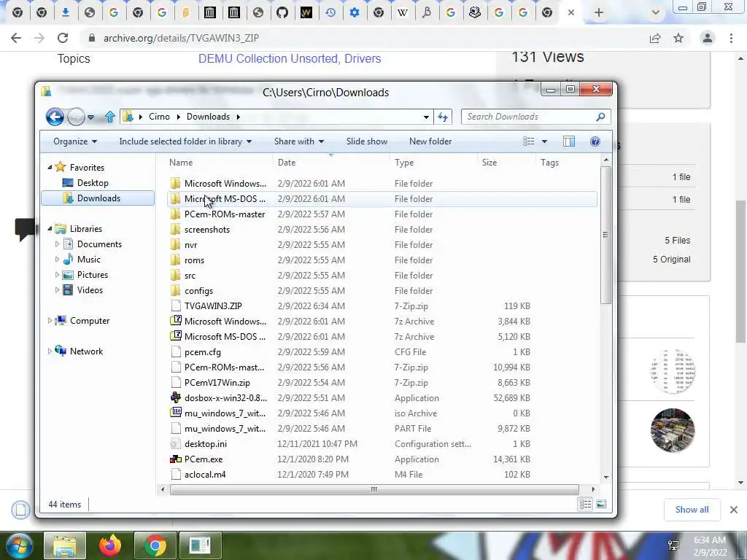Open recent locations dropdown beside Forward button
The width and height of the screenshot is (747, 560).
(x=90, y=117)
